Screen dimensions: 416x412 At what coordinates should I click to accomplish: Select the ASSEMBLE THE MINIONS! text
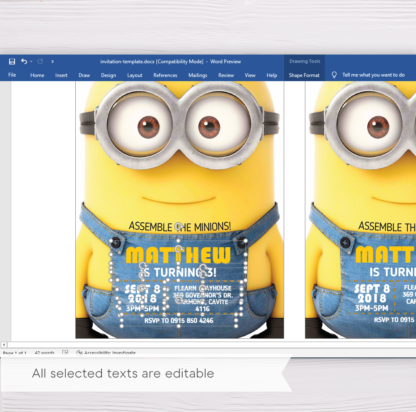(x=180, y=227)
